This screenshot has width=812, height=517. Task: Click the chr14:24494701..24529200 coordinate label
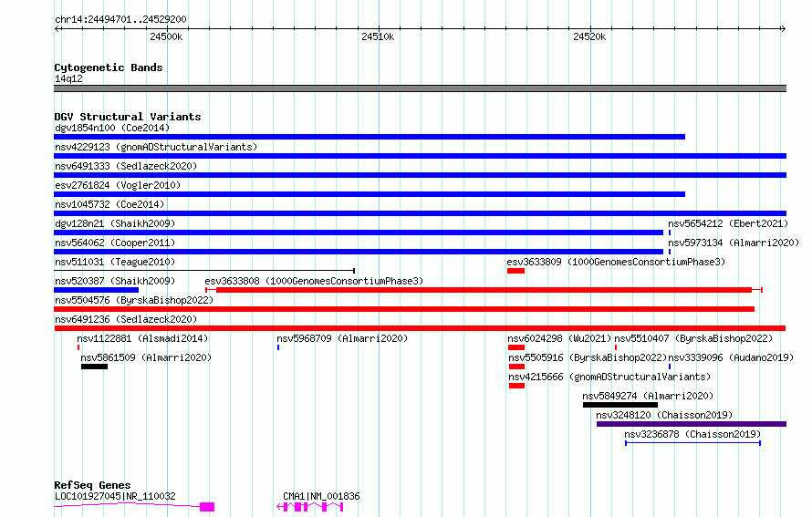(120, 19)
